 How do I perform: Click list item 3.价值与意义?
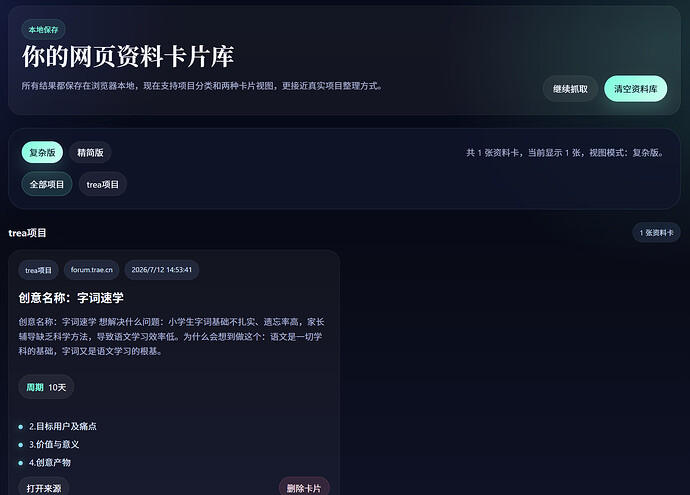pos(54,444)
